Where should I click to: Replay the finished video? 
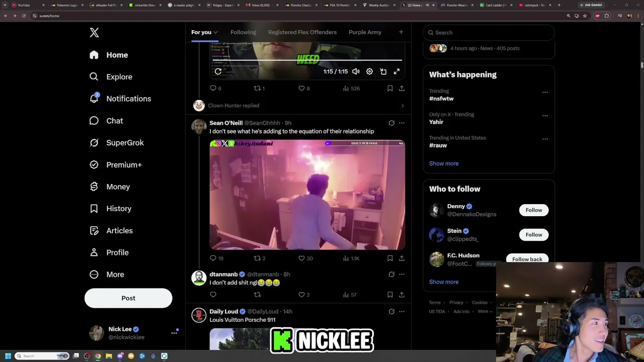(x=218, y=71)
